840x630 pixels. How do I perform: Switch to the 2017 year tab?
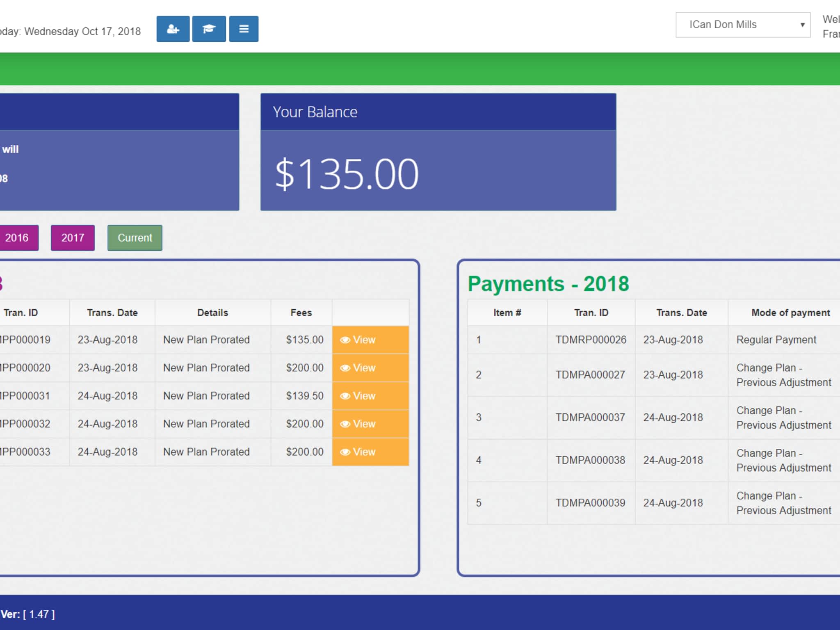click(x=73, y=238)
